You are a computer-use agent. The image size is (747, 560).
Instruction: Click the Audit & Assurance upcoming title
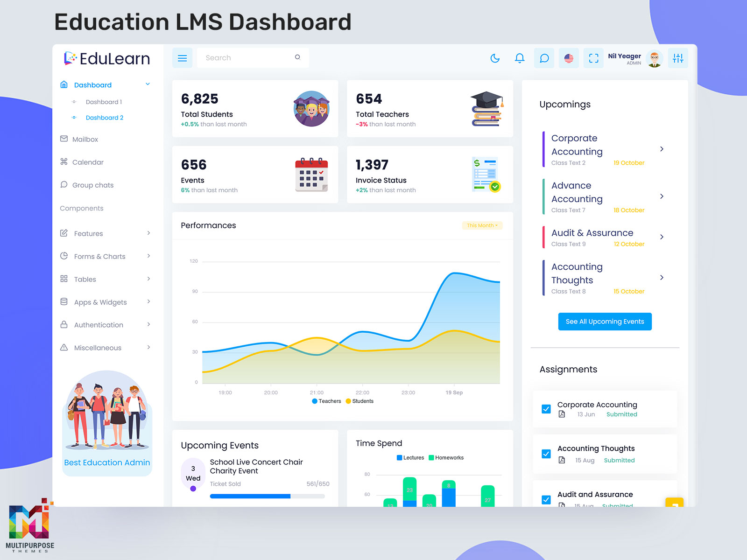click(x=592, y=233)
